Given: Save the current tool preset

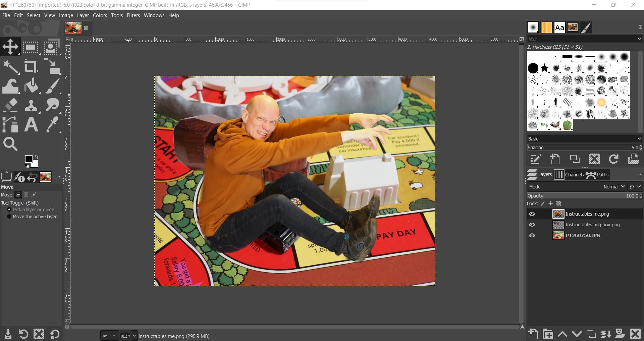Looking at the screenshot, I should 8,334.
